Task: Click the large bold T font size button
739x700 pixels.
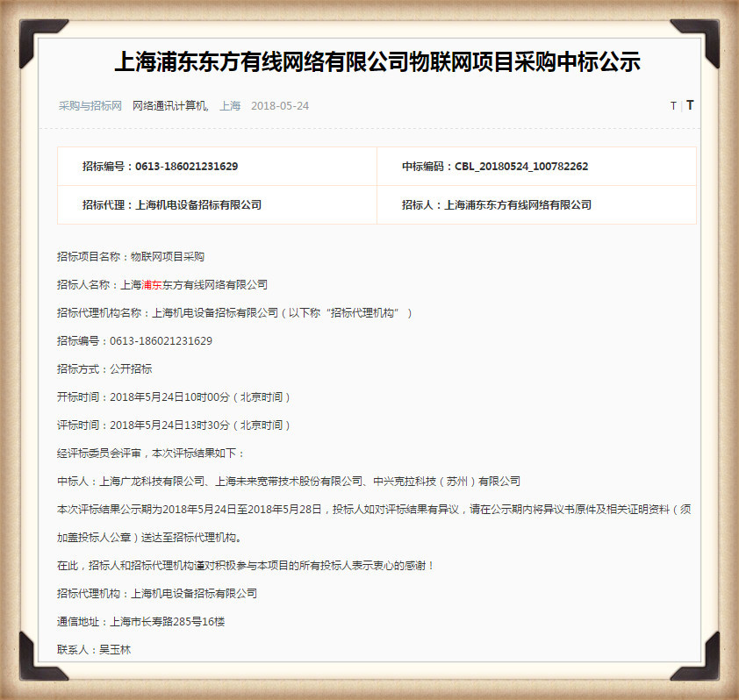Action: tap(690, 105)
